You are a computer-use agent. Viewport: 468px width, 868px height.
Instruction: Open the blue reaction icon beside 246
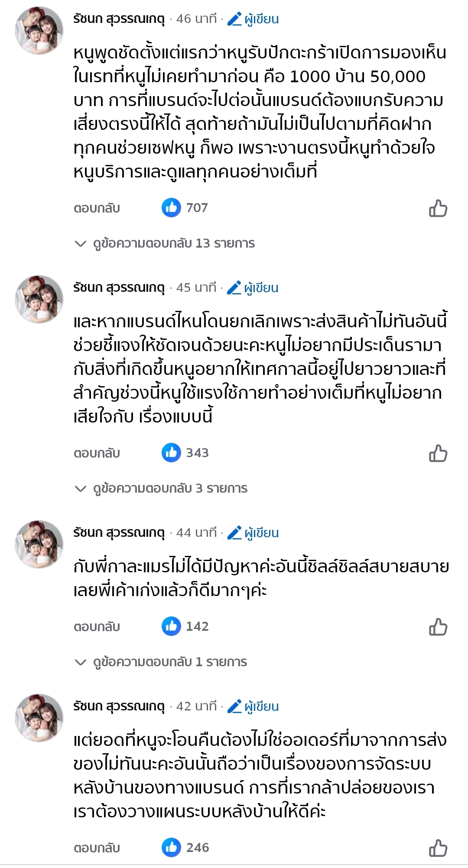(x=171, y=848)
